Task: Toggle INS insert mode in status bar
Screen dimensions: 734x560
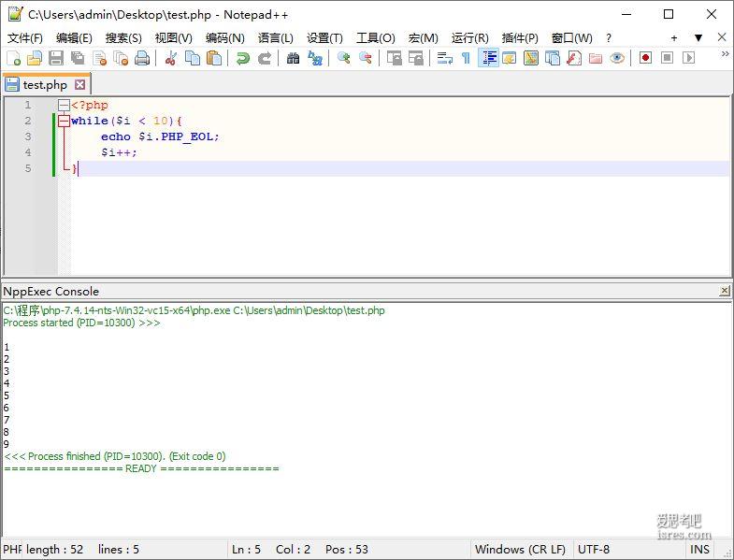Action: click(x=699, y=549)
